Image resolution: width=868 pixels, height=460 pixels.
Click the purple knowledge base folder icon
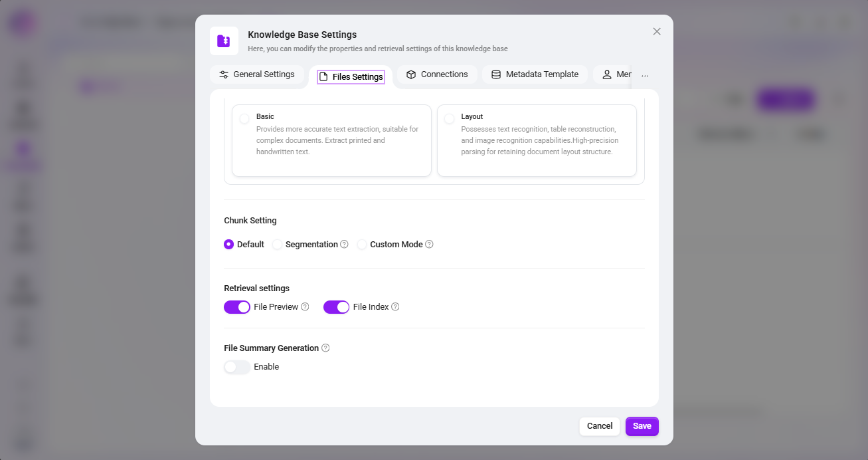[x=224, y=41]
